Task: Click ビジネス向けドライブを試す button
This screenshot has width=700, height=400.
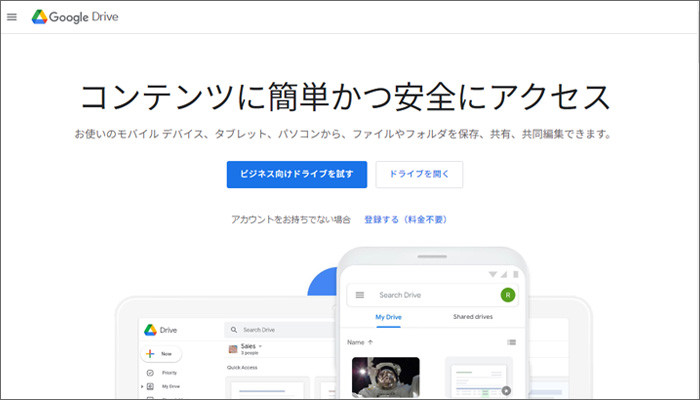Action: [x=297, y=175]
